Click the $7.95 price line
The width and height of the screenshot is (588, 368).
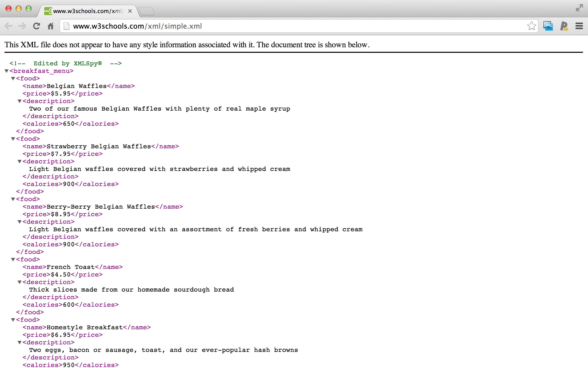point(63,154)
